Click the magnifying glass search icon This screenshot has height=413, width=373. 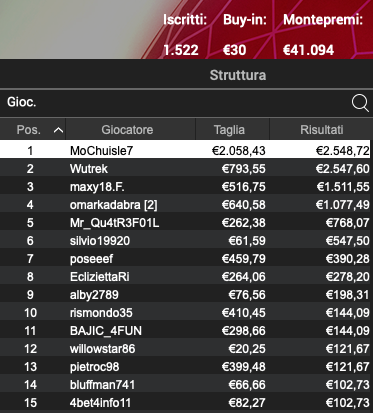click(x=360, y=103)
